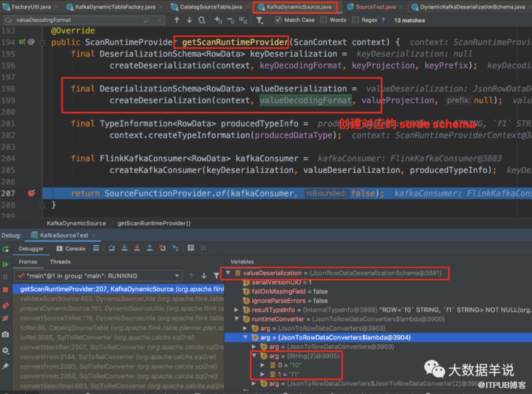Click the red Stop debugging icon

(x=5, y=290)
